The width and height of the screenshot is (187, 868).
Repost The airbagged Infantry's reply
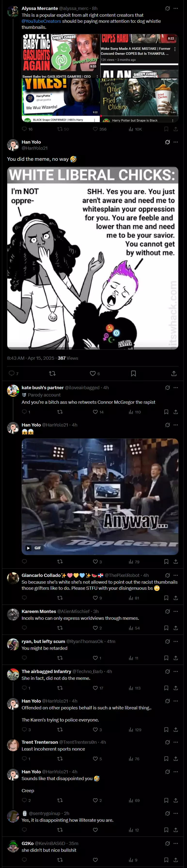[x=60, y=688]
